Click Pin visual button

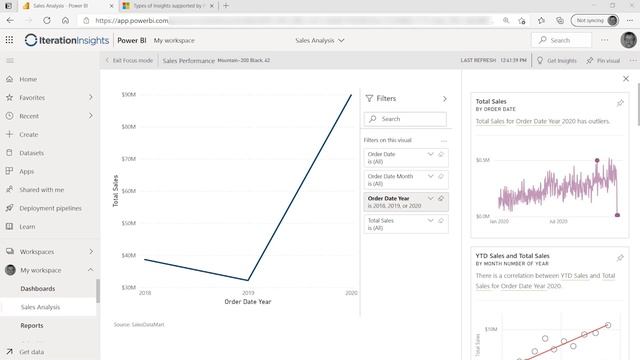(603, 60)
